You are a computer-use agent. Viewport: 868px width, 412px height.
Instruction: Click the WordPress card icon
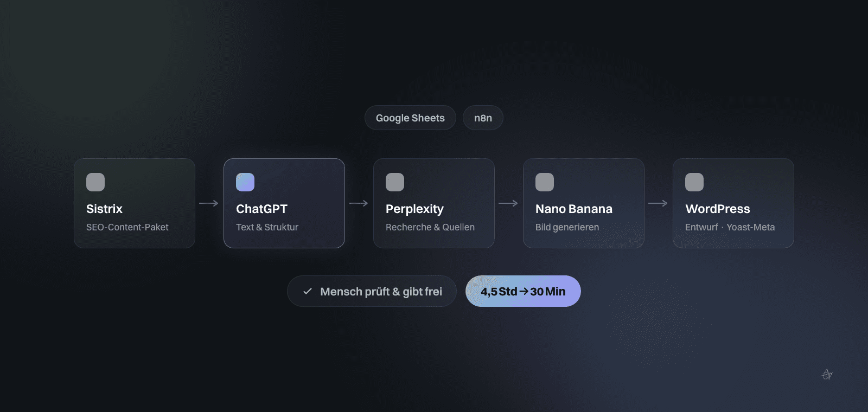pos(694,182)
